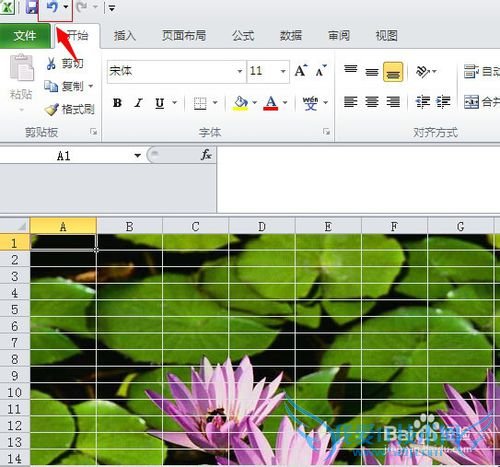Click the 自动换行 wrap text button

click(481, 71)
